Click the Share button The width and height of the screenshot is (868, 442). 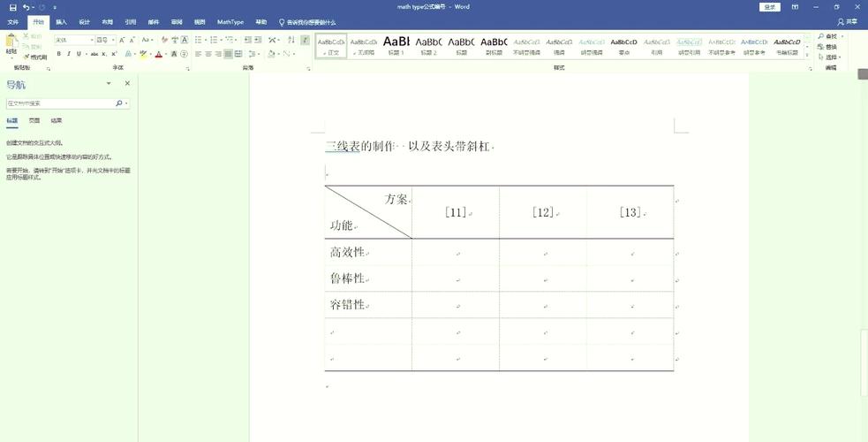(x=848, y=22)
